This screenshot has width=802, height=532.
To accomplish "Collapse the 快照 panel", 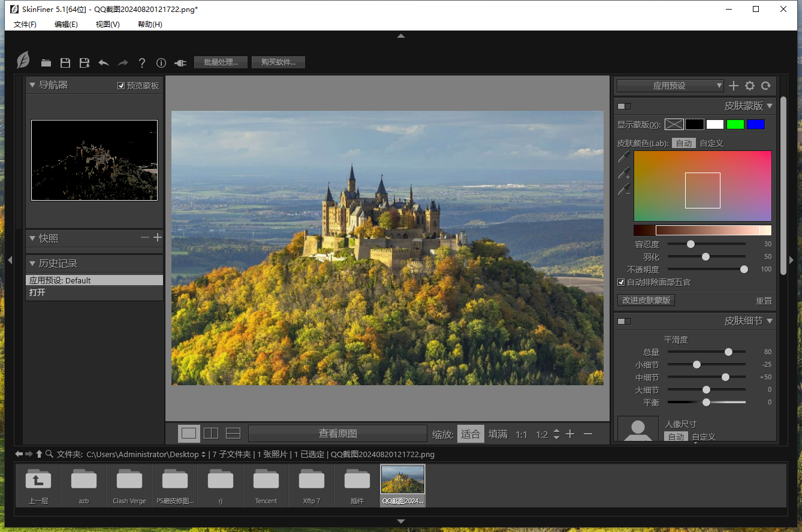I will (32, 238).
